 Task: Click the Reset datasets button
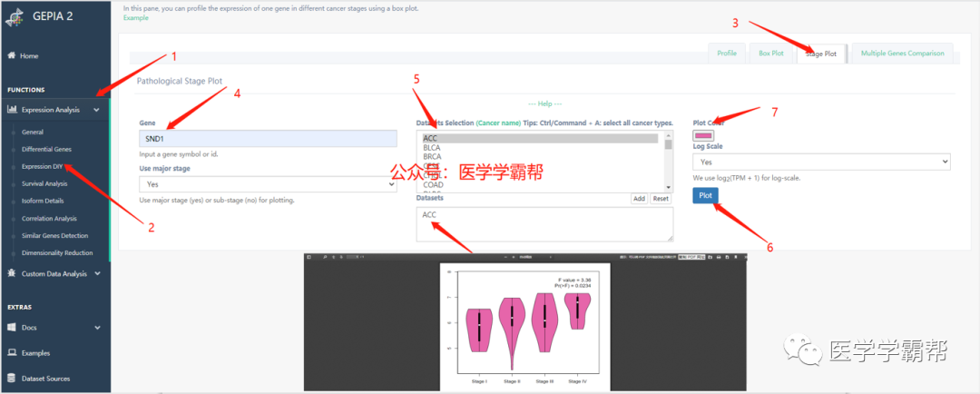click(x=661, y=198)
